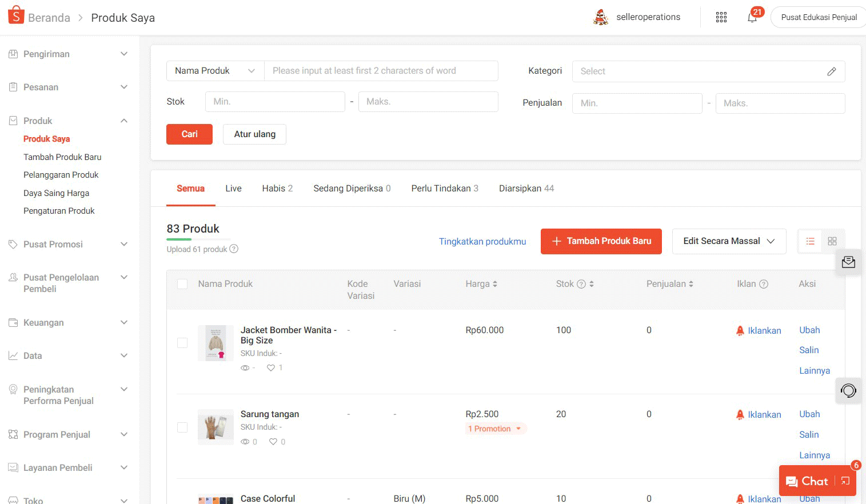Click the pencil icon in Kategori field
Screen dimensions: 866x504
coord(832,71)
